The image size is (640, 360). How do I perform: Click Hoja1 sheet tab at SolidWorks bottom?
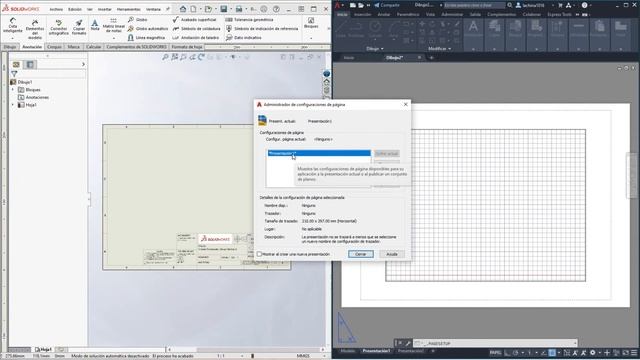click(x=43, y=349)
